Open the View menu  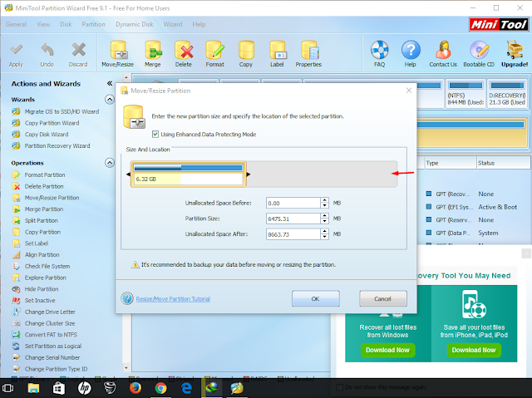click(43, 24)
